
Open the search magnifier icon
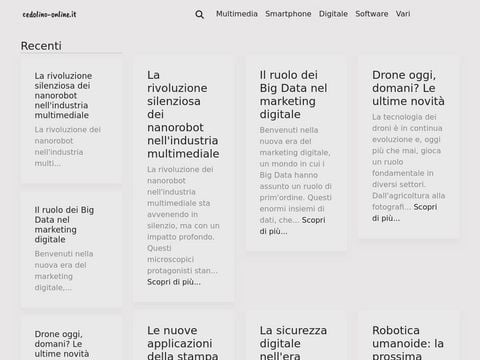point(199,14)
